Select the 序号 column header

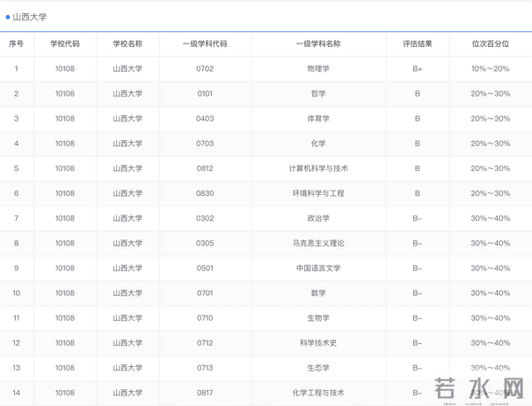[16, 43]
